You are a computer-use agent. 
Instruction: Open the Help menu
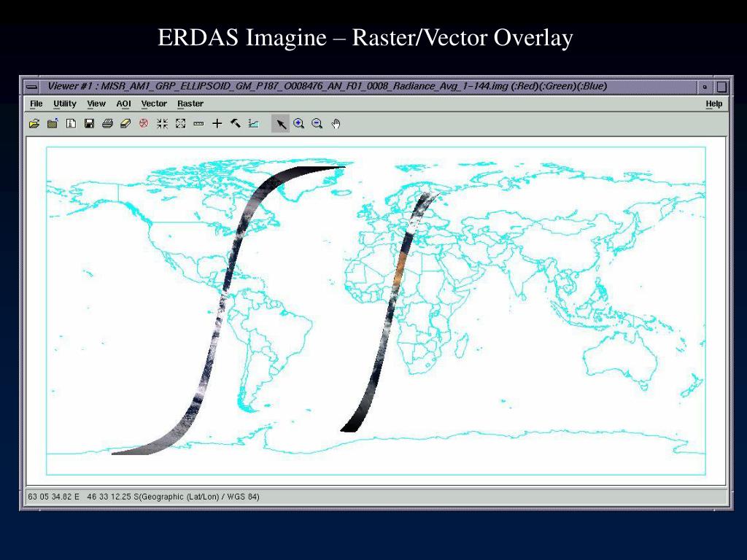point(713,104)
